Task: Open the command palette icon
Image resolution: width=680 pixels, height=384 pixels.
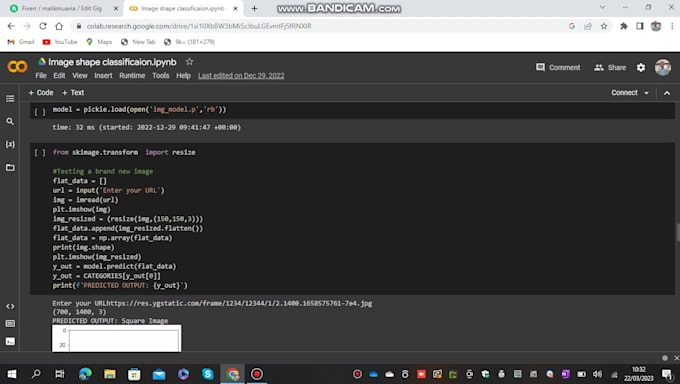Action: pos(10,323)
